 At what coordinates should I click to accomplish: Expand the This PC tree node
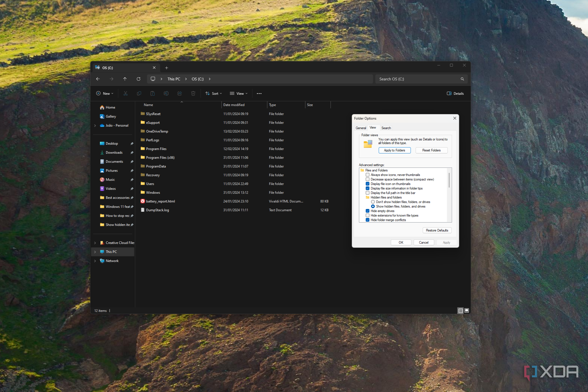pyautogui.click(x=95, y=252)
